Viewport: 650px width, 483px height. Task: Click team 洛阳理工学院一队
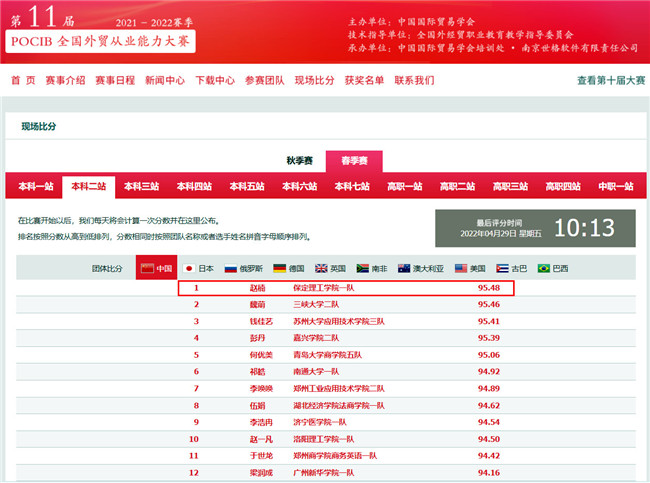click(x=324, y=439)
